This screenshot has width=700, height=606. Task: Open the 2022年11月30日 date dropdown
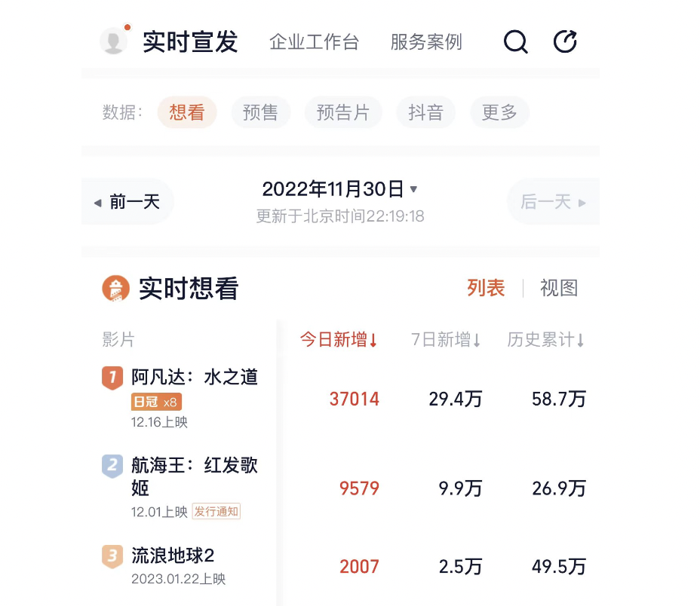tap(339, 188)
